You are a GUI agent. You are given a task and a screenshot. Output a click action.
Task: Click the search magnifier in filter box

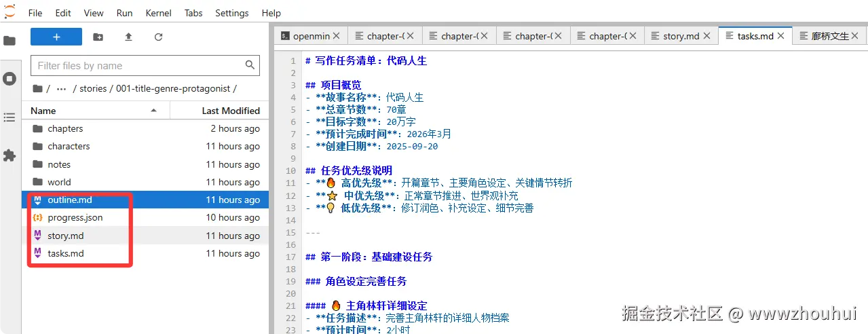[250, 65]
